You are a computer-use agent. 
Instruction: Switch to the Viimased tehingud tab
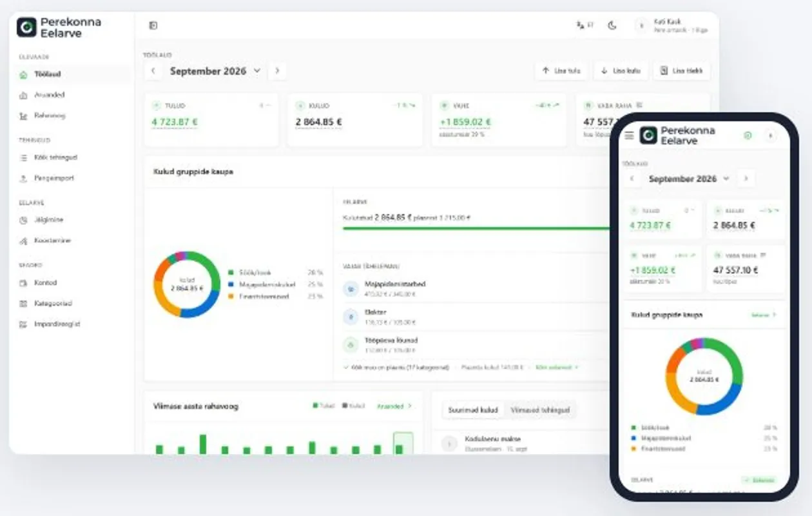(540, 410)
